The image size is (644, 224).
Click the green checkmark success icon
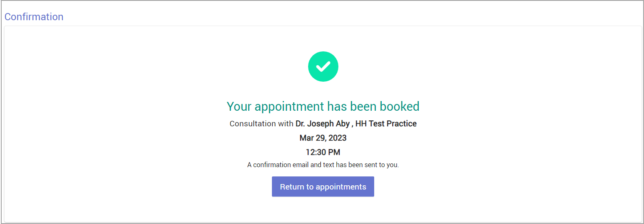point(323,67)
